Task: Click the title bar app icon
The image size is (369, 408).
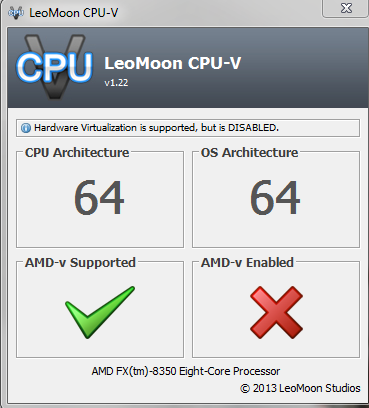Action: tap(16, 13)
